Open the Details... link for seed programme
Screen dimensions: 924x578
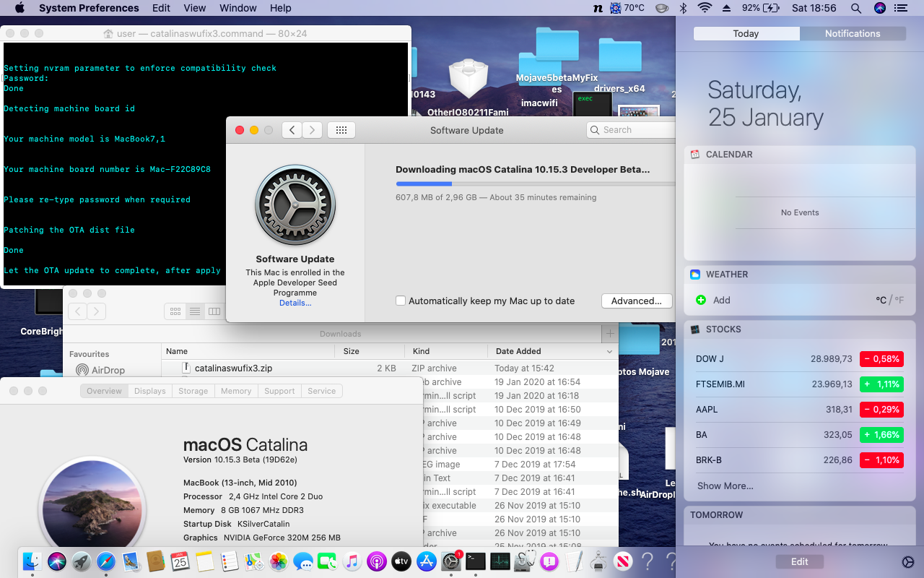[x=295, y=303]
